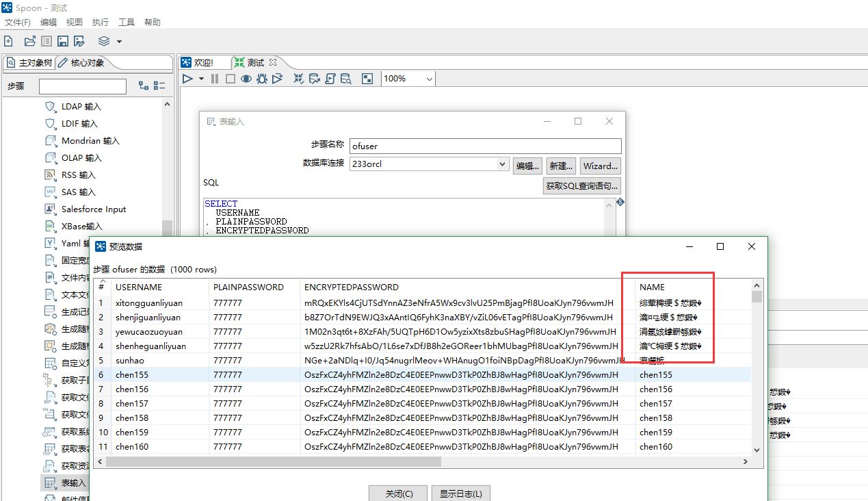The width and height of the screenshot is (868, 501).
Task: Click the NAME column header
Action: [694, 287]
